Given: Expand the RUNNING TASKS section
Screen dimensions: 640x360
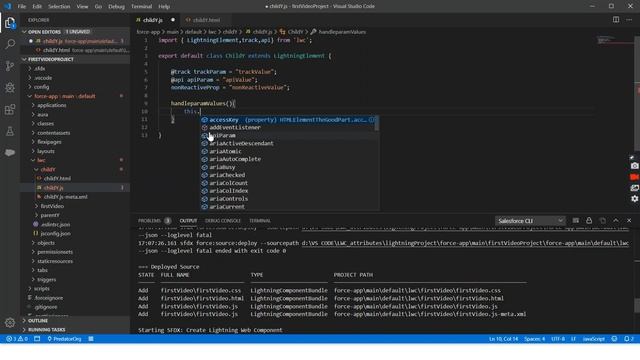Looking at the screenshot, I should tap(76, 329).
